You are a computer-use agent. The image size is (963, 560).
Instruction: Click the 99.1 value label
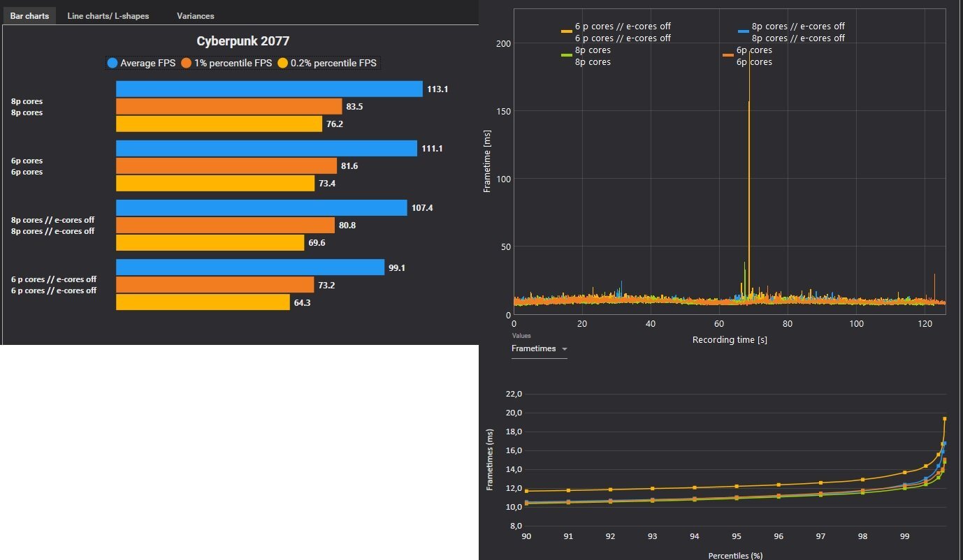pyautogui.click(x=397, y=267)
